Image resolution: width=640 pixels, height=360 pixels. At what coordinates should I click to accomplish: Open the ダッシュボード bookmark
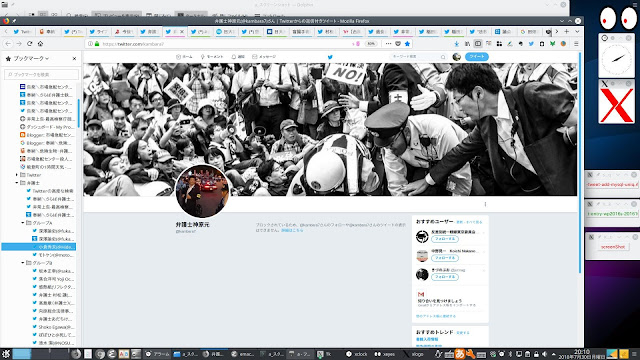pyautogui.click(x=47, y=127)
